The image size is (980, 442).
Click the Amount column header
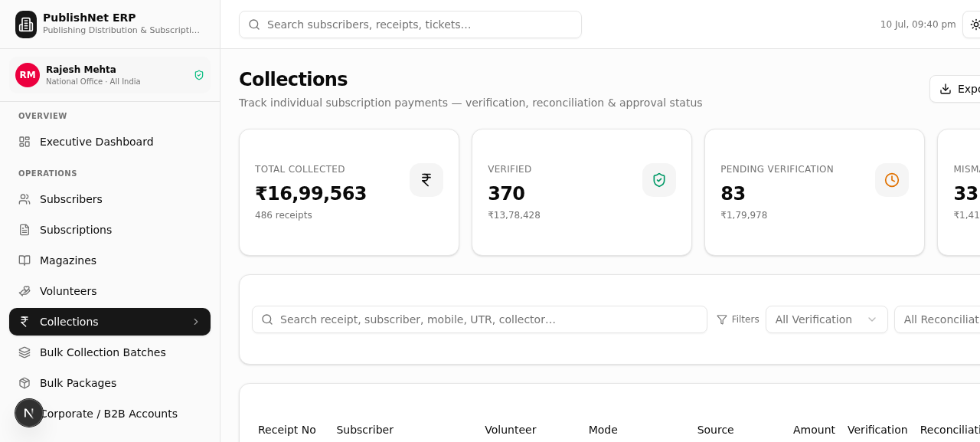[x=814, y=430]
